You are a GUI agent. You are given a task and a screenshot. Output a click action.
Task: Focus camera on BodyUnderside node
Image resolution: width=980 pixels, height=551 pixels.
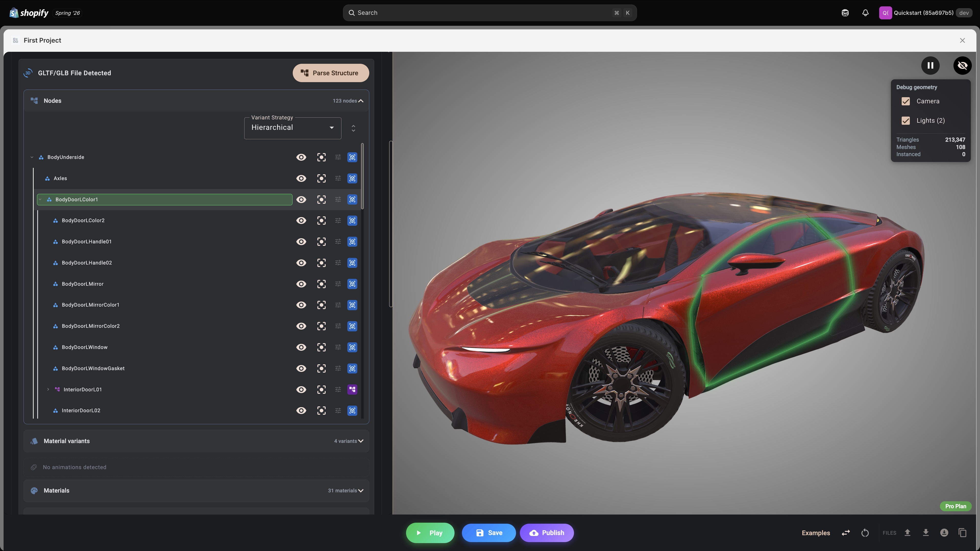[322, 157]
